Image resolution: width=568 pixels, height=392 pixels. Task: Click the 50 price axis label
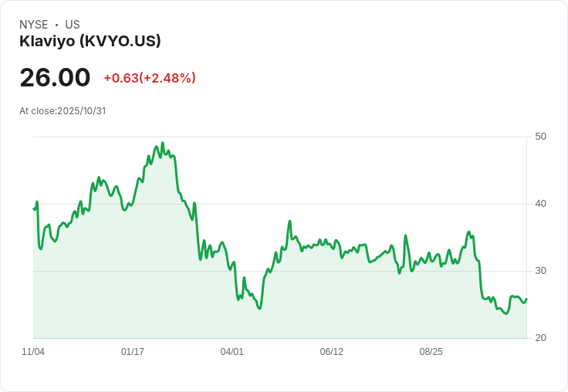coord(541,137)
